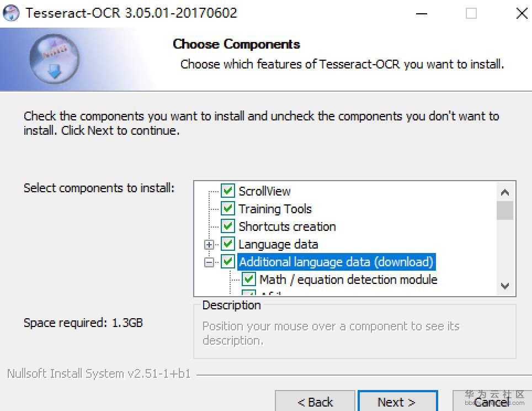The height and width of the screenshot is (411, 532).
Task: Click the component list scroll-up arrow
Action: coord(504,193)
